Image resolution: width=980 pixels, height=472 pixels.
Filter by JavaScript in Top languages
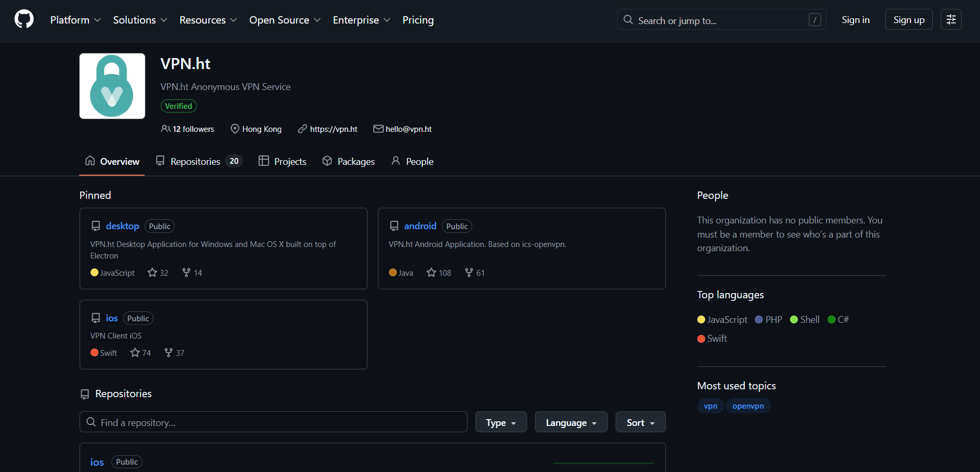(x=722, y=320)
